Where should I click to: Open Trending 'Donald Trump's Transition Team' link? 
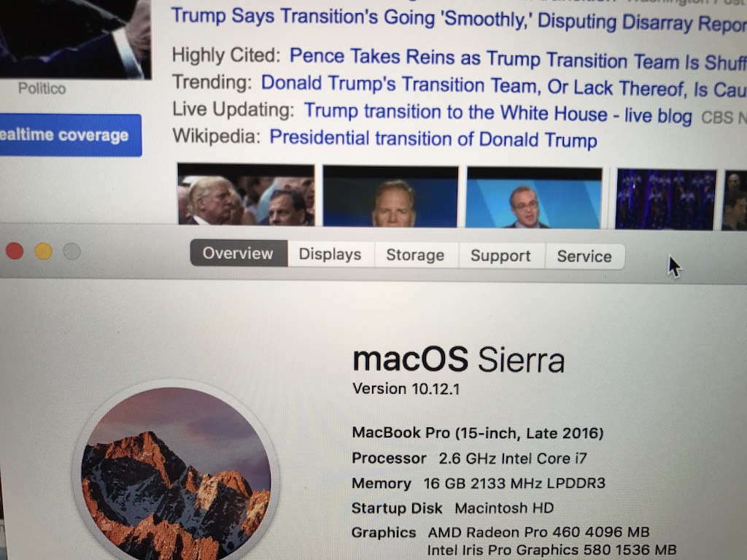tap(503, 86)
